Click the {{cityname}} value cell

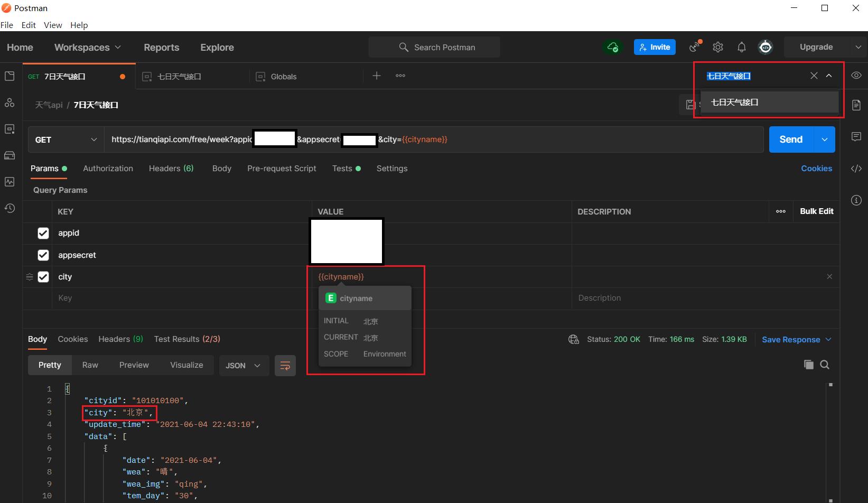[x=442, y=277]
